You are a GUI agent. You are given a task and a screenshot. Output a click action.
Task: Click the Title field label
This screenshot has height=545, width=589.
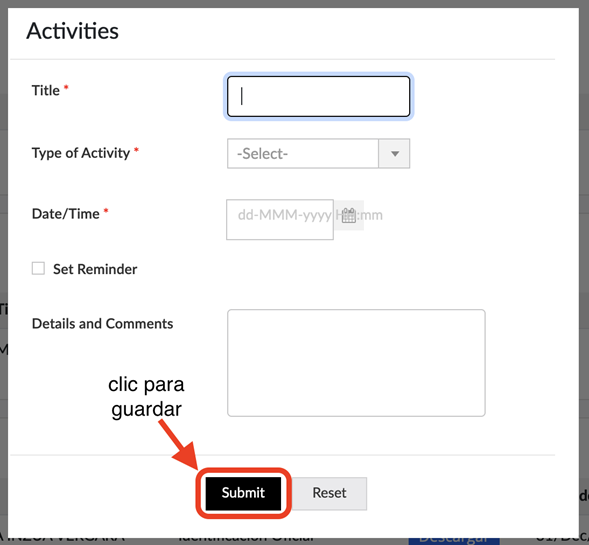(45, 91)
